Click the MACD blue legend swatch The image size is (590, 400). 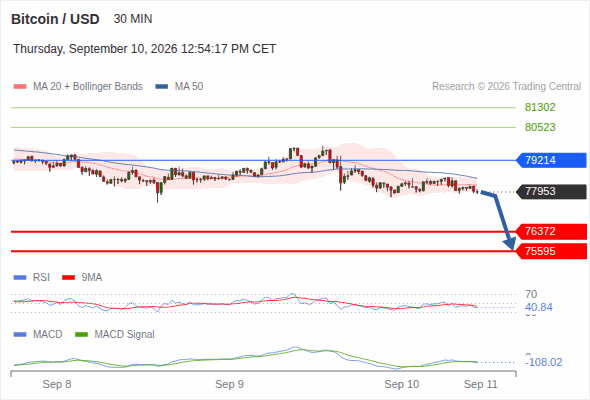click(x=20, y=334)
